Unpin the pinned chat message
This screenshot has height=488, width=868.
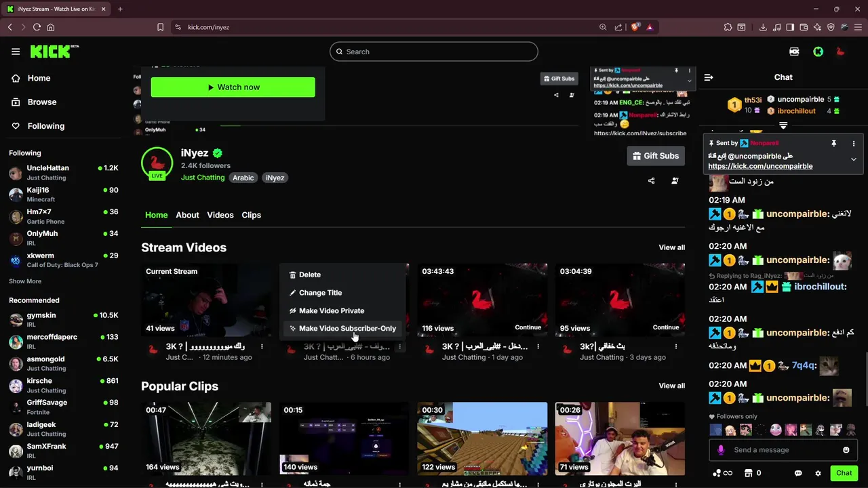pos(833,144)
